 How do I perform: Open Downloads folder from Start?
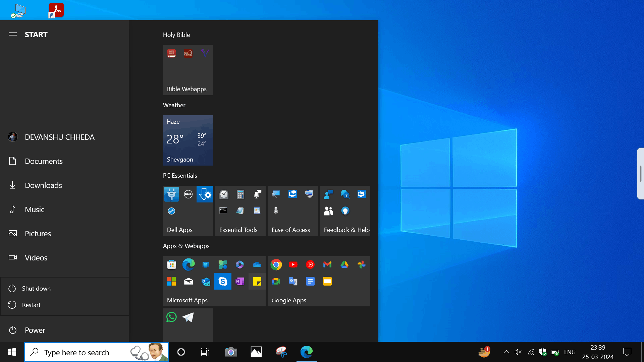(x=43, y=185)
